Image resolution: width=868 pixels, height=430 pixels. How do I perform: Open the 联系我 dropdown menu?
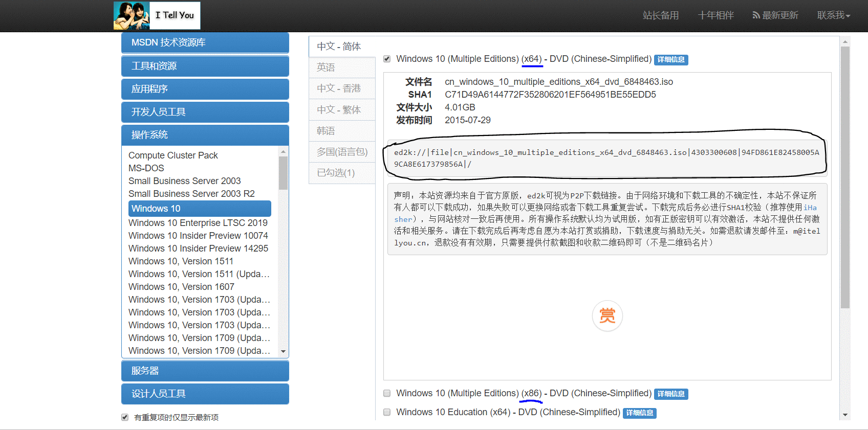[834, 15]
